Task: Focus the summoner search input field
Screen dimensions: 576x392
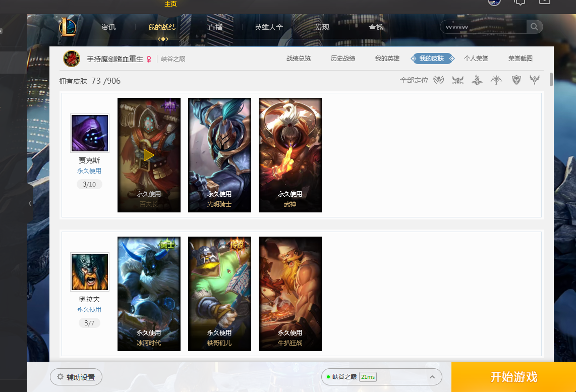Action: (484, 27)
